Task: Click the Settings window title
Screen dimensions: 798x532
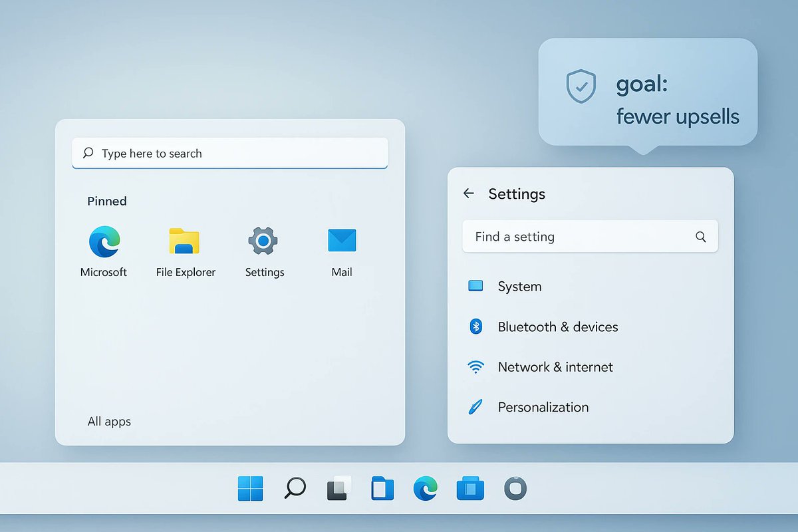Action: (517, 194)
